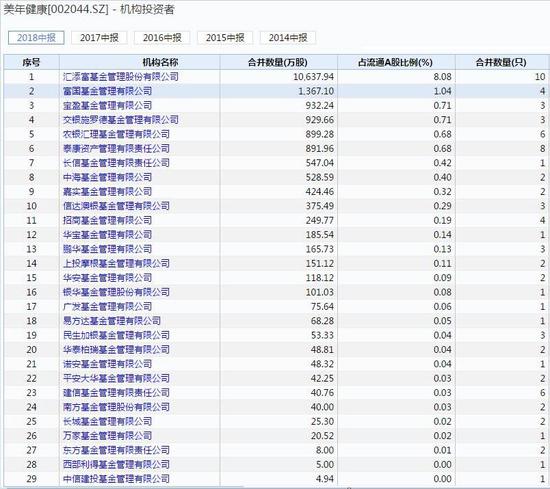Click the 101.03 quantity cell

320,292
